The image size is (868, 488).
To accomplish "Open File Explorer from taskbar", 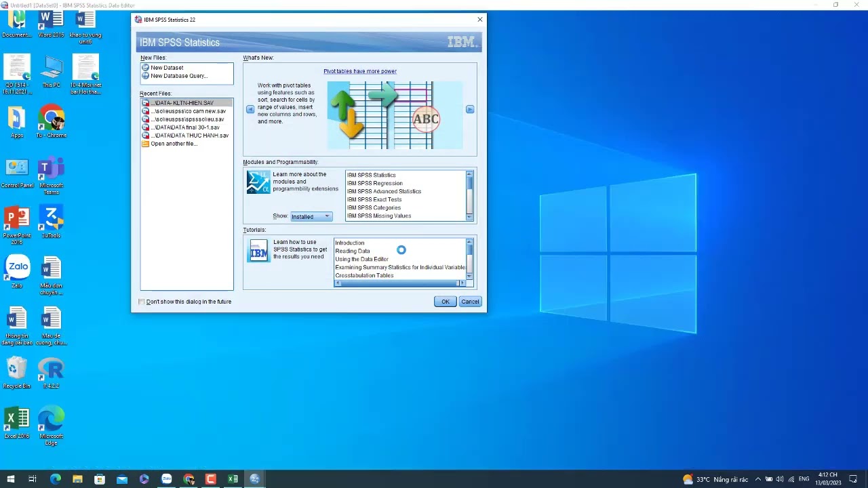I will [77, 479].
